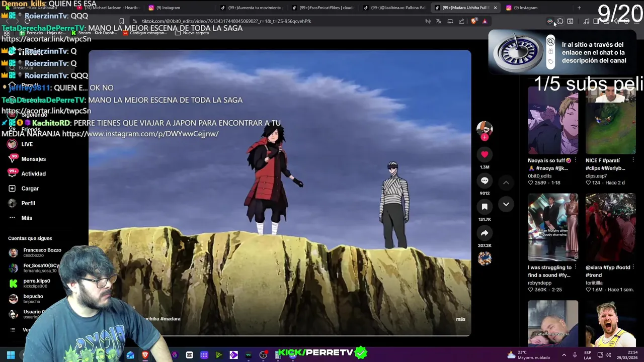The image size is (644, 362).
Task: Show hidden system tray icons chevron
Action: (563, 355)
